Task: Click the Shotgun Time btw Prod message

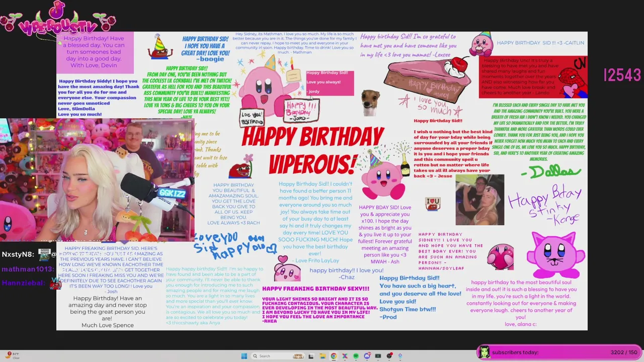Action: (420, 297)
